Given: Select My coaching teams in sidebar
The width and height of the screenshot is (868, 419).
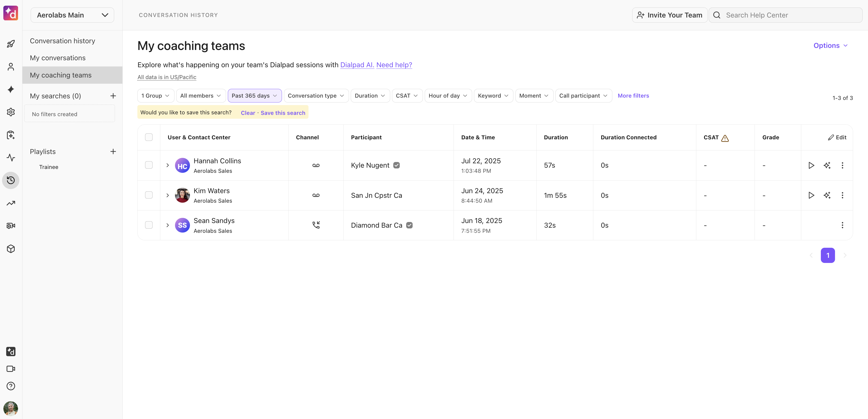Looking at the screenshot, I should tap(72, 75).
